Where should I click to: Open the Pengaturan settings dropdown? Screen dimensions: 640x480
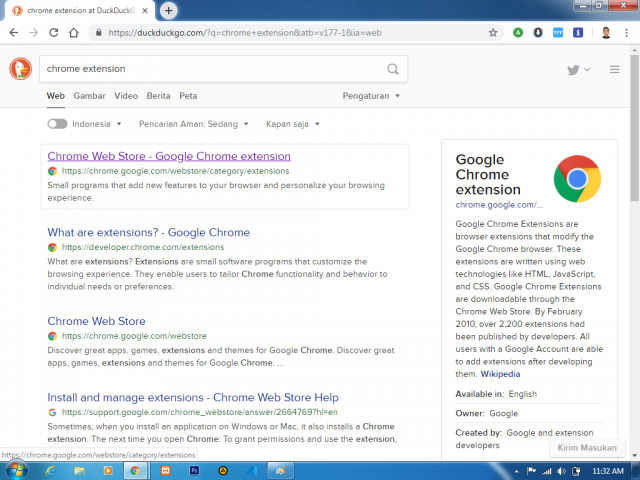click(371, 96)
